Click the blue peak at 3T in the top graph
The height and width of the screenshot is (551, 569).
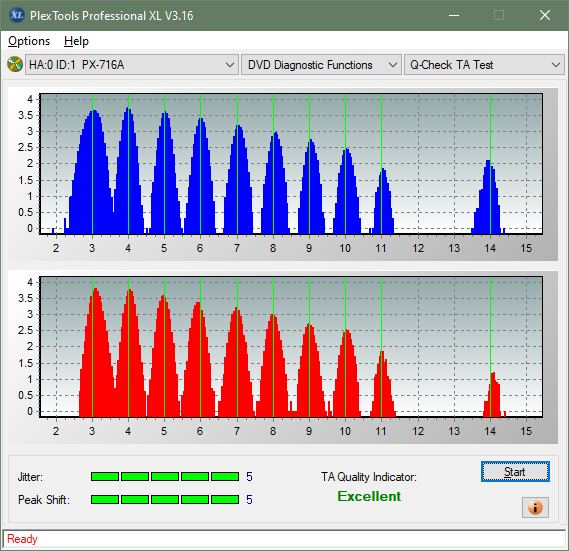[x=93, y=171]
